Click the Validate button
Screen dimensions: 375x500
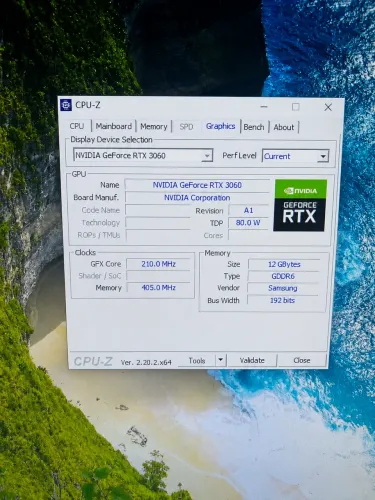[x=252, y=360]
